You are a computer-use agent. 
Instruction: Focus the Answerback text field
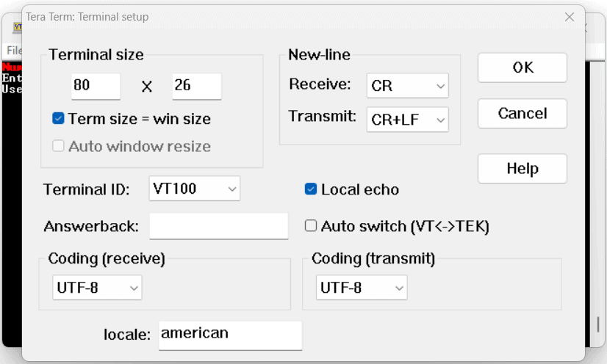click(218, 226)
